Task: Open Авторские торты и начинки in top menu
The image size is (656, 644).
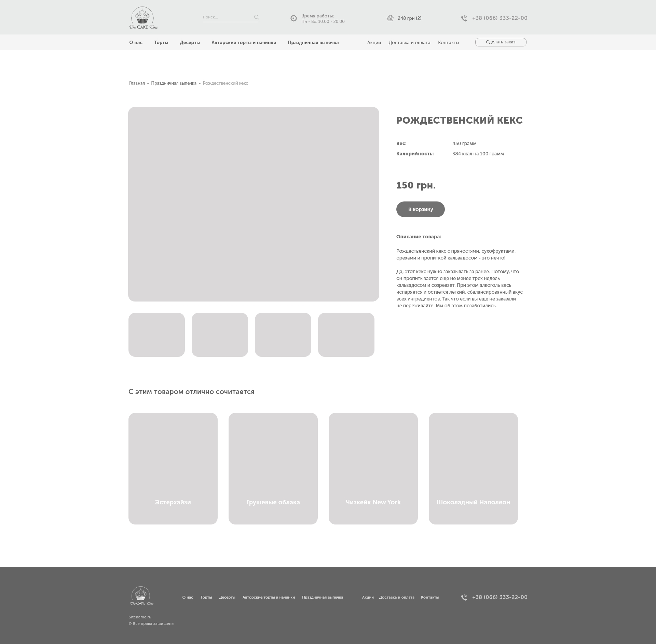Action: coord(244,43)
